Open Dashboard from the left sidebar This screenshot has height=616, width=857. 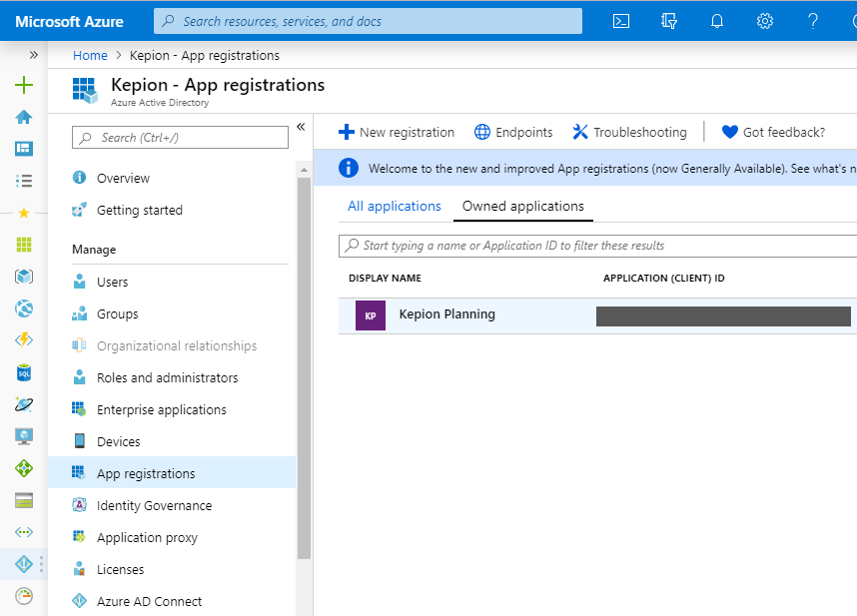click(x=22, y=149)
